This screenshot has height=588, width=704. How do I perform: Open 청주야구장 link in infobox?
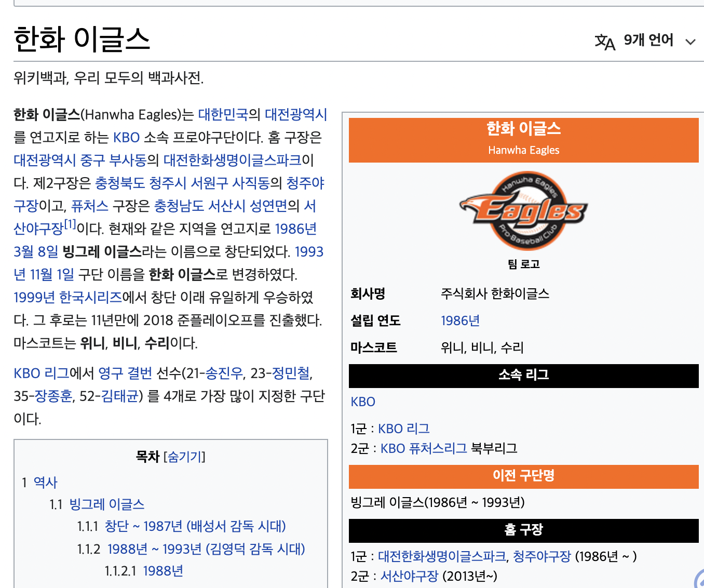point(542,556)
